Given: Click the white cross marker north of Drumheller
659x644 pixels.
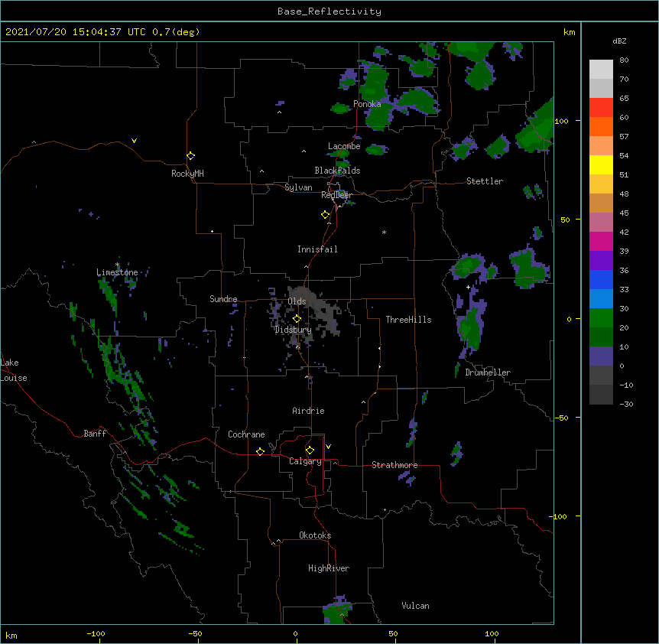Looking at the screenshot, I should point(468,287).
